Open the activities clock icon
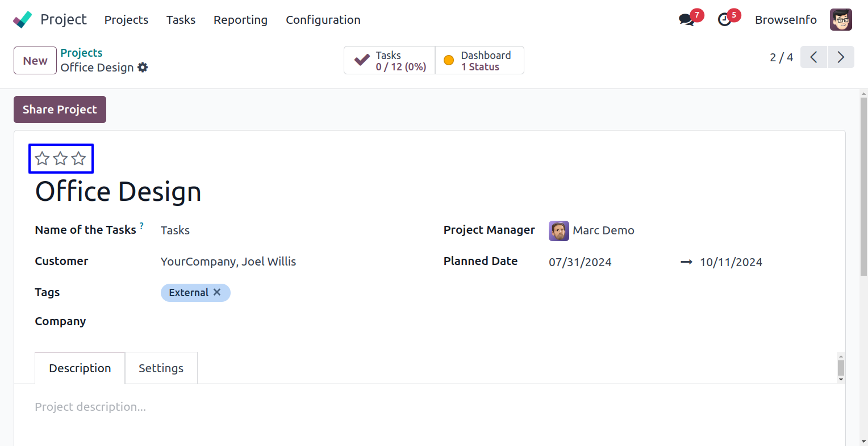 725,20
